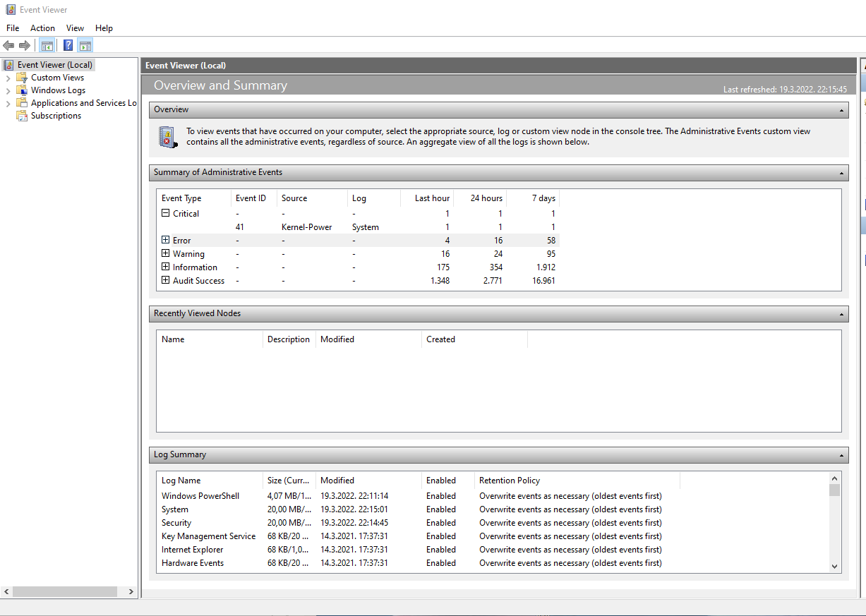Click console tree horizontal scroll left arrow

pyautogui.click(x=6, y=592)
